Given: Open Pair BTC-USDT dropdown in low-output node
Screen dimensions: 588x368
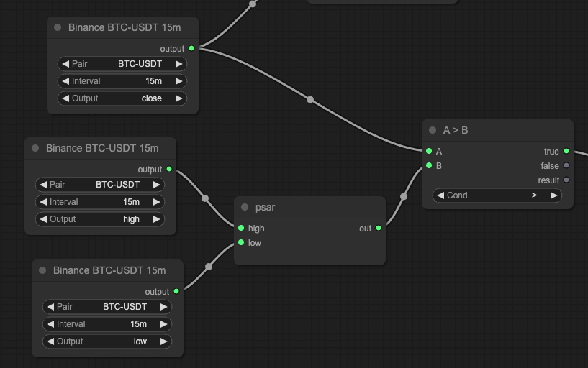Looking at the screenshot, I should pos(107,307).
